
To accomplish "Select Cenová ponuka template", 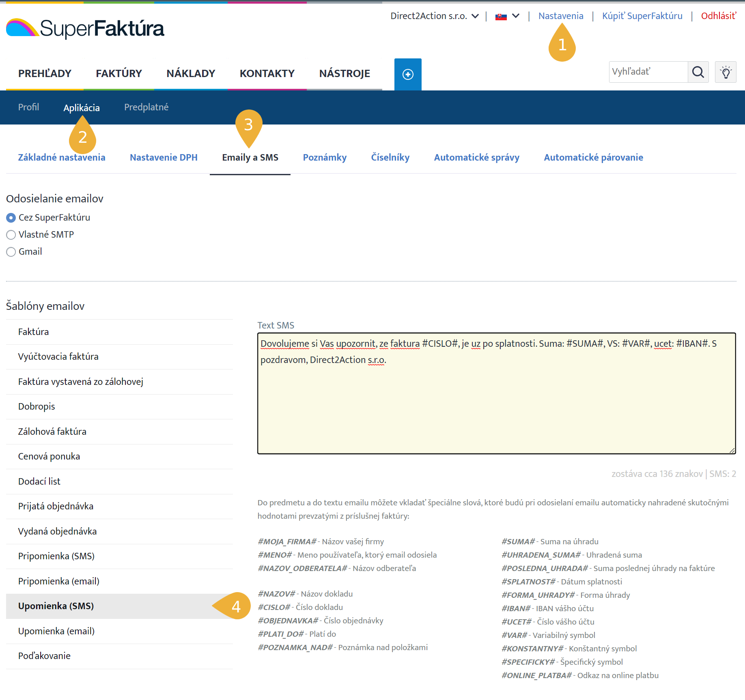I will [120, 457].
